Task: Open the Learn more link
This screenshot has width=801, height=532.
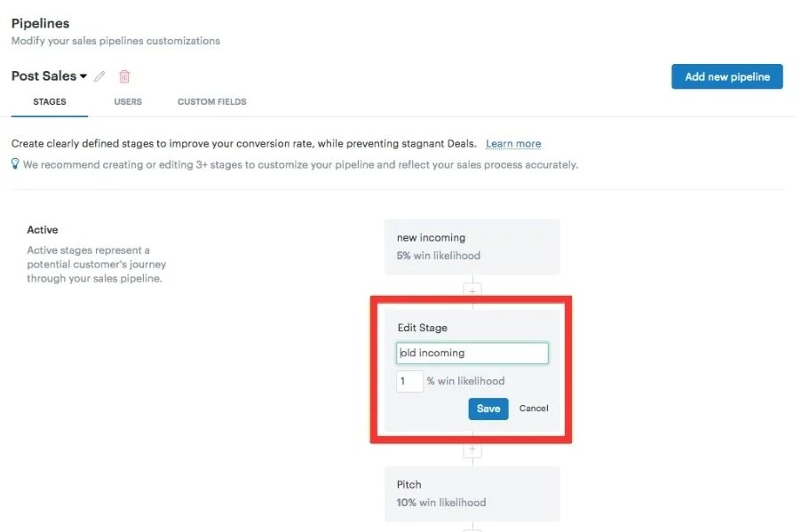Action: [513, 143]
